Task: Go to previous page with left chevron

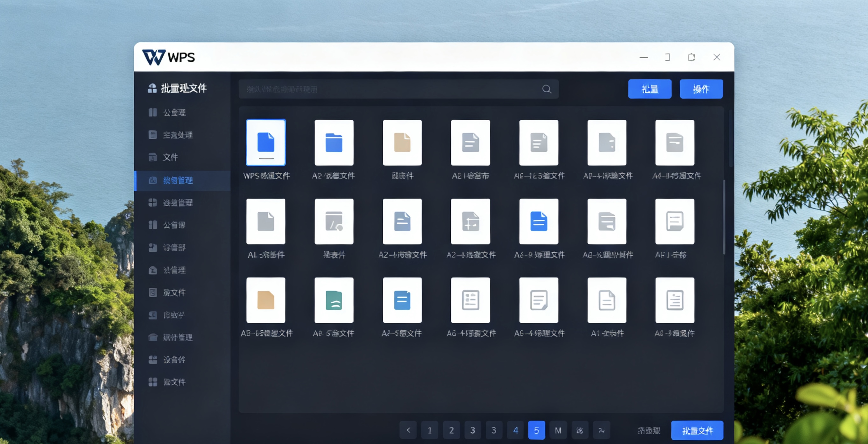Action: (x=408, y=430)
